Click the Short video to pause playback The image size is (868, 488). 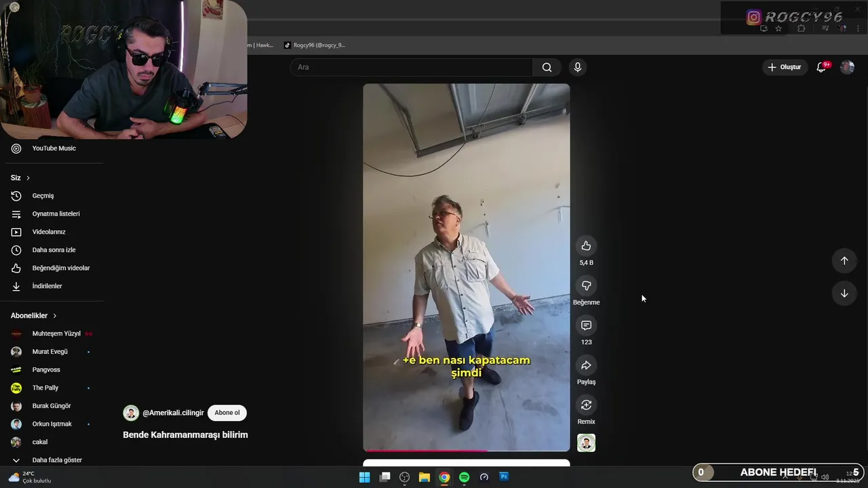click(467, 268)
